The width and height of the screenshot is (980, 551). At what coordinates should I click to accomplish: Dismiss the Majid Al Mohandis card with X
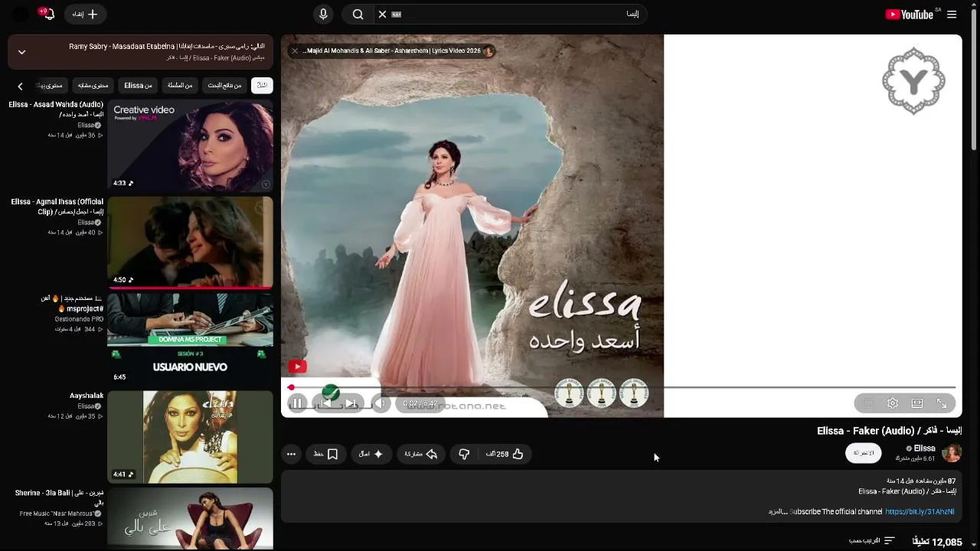point(295,51)
